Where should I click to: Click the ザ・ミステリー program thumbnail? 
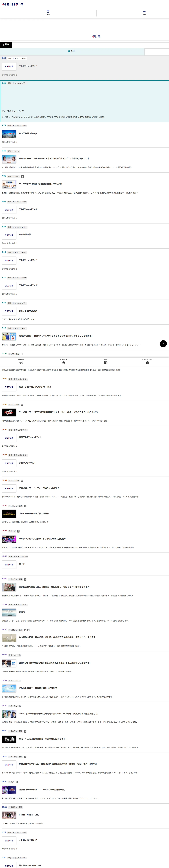click(x=9, y=412)
